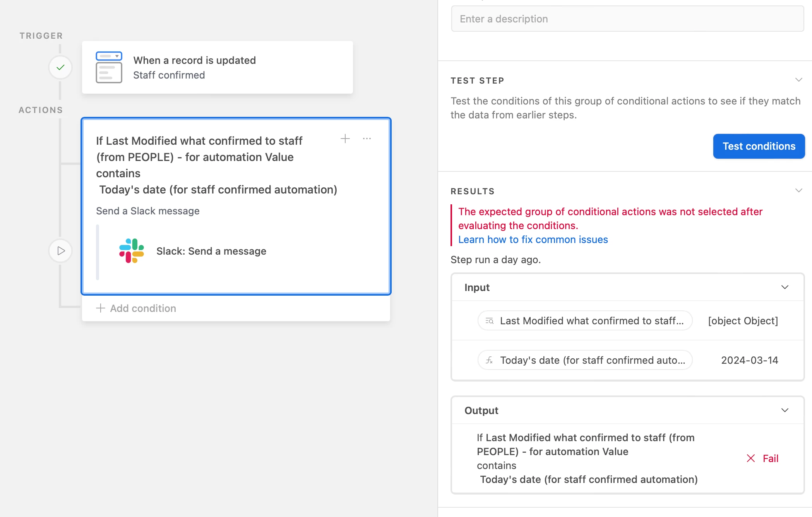The width and height of the screenshot is (812, 517).
Task: Click the formula fx icon for Today's date
Action: 489,360
